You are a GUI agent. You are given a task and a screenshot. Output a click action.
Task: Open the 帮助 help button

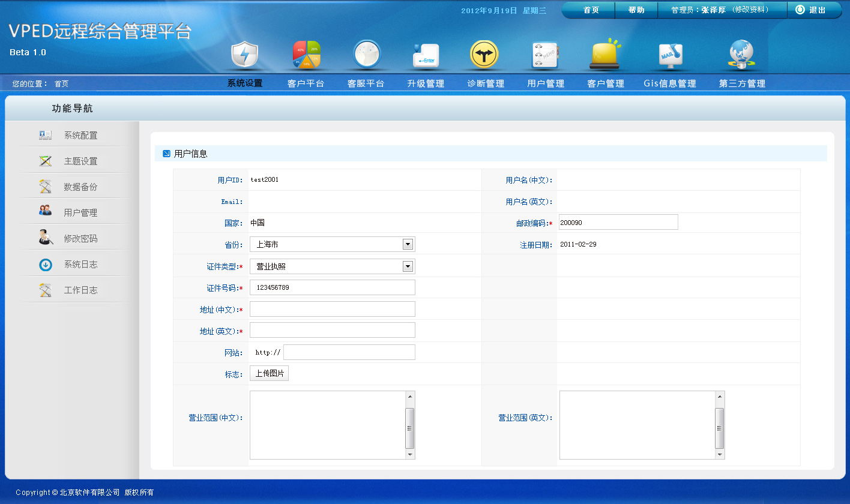tap(636, 10)
